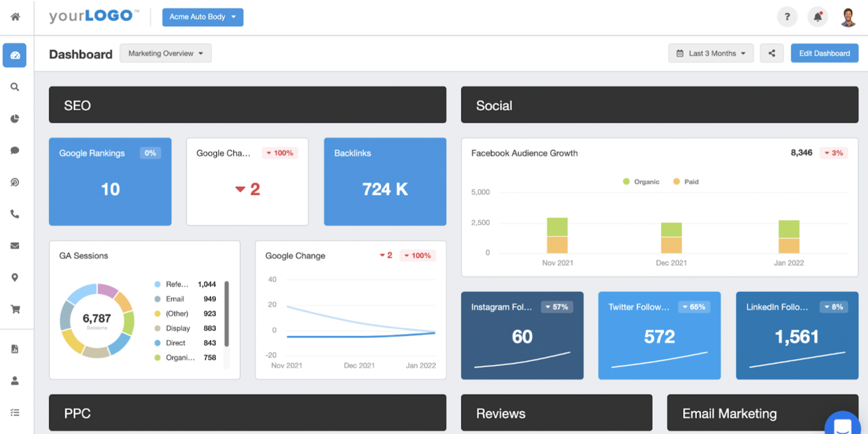The height and width of the screenshot is (434, 868).
Task: Open the LinkedIn Followers widget
Action: coord(797,336)
